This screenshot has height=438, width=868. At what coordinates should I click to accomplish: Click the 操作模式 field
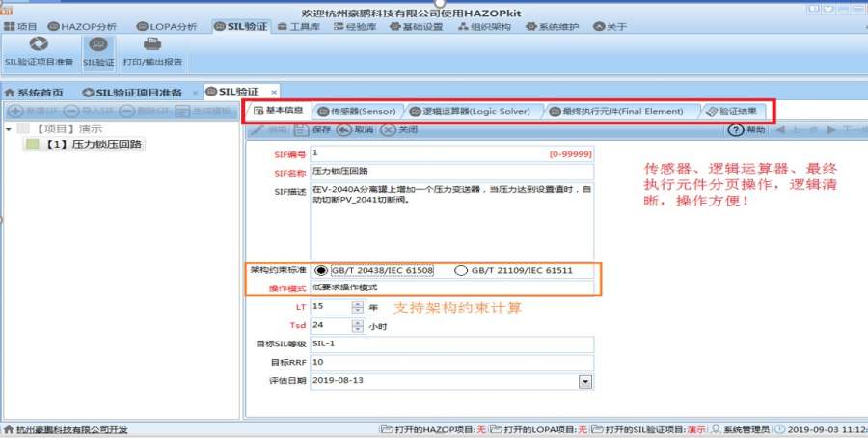[451, 287]
